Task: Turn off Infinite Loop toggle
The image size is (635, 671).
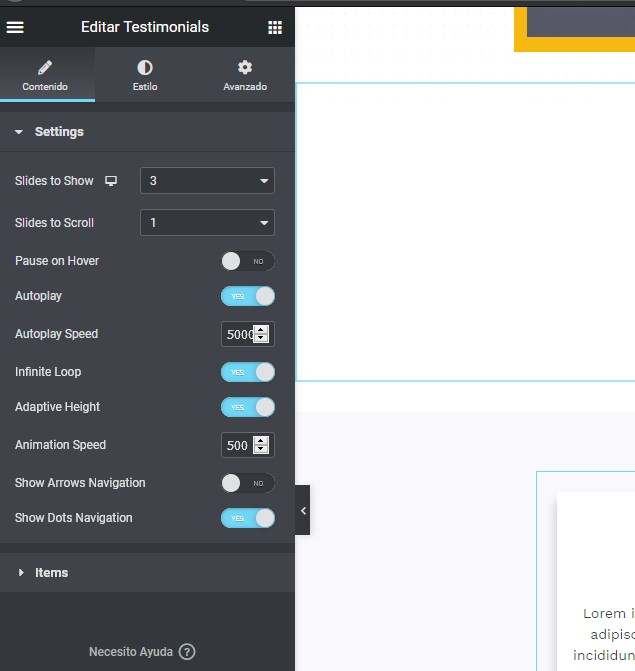Action: [248, 372]
